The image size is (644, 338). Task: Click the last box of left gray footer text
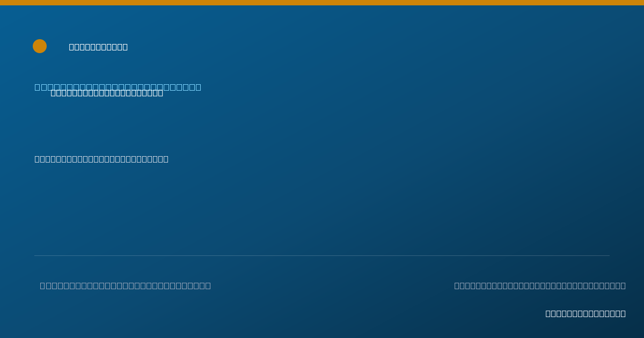click(x=208, y=285)
